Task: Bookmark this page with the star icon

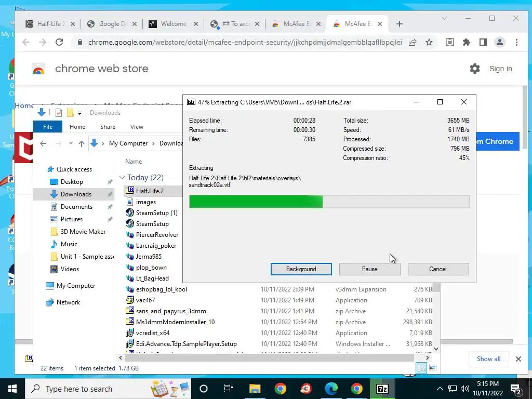Action: [429, 42]
